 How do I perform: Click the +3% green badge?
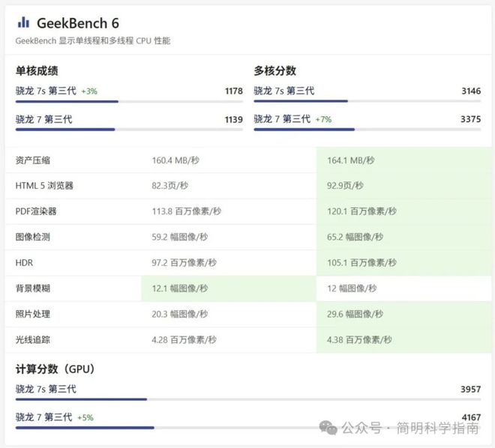click(x=89, y=91)
